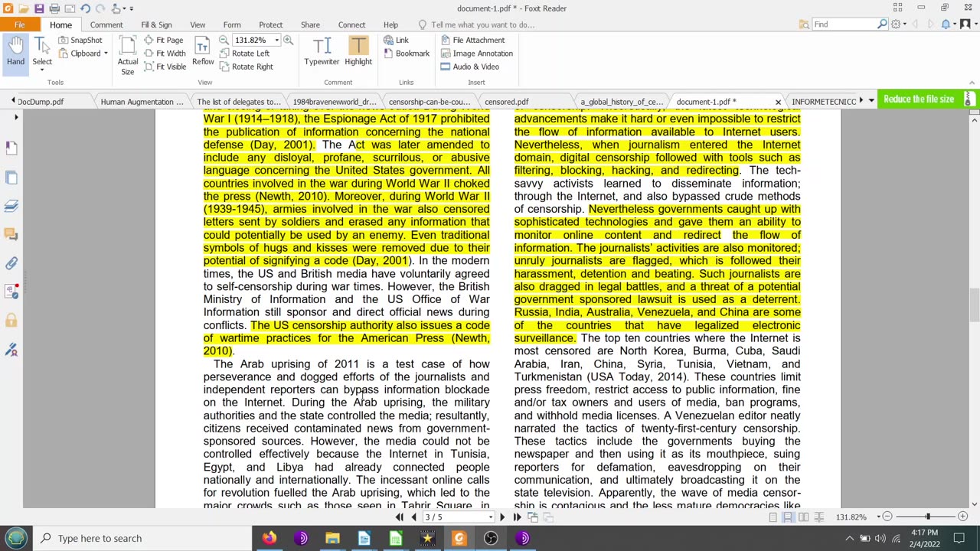
Task: Open the user account dropdown
Action: pyautogui.click(x=967, y=24)
